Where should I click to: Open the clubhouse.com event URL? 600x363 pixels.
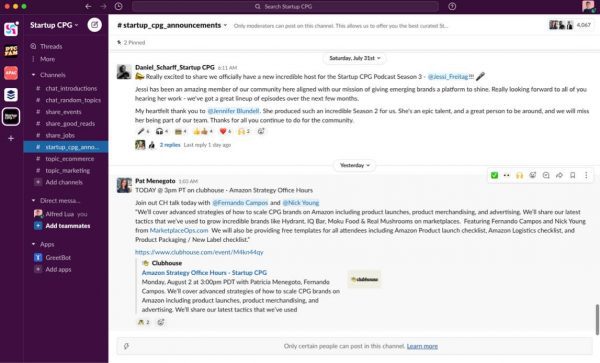(x=199, y=252)
